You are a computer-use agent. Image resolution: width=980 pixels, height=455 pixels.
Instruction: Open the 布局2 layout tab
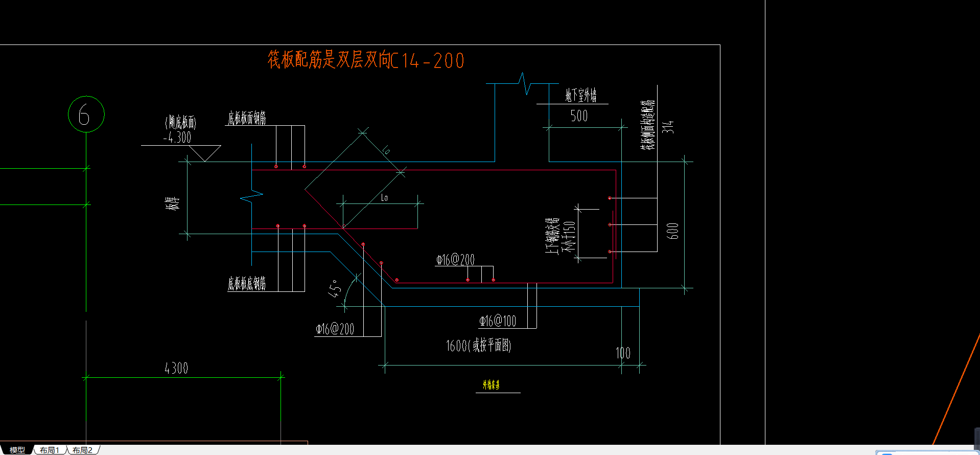click(x=82, y=450)
